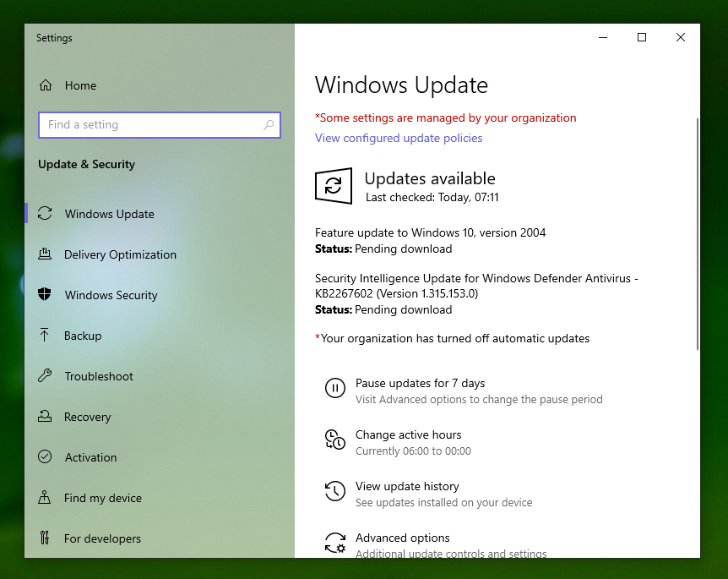Click the pause circle icon
728x579 pixels.
[335, 387]
